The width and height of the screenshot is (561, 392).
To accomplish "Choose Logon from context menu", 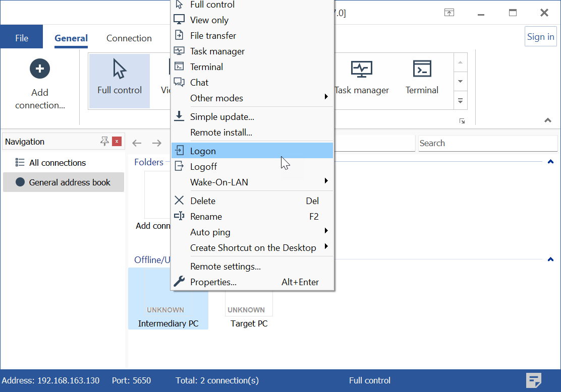I will coord(252,151).
